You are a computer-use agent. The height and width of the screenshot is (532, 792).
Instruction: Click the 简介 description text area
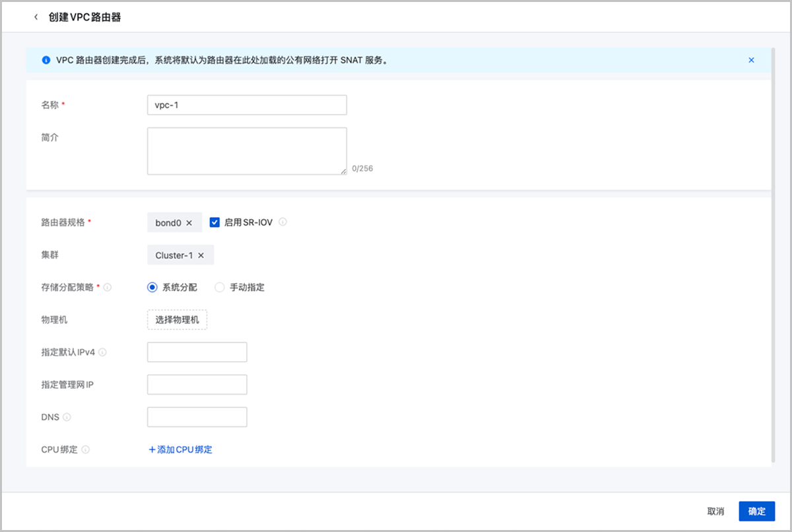(247, 151)
